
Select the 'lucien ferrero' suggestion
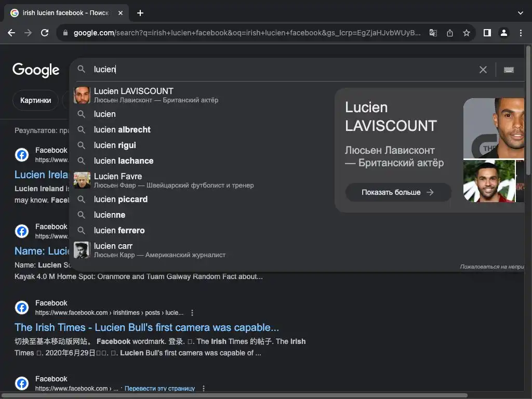click(201, 230)
